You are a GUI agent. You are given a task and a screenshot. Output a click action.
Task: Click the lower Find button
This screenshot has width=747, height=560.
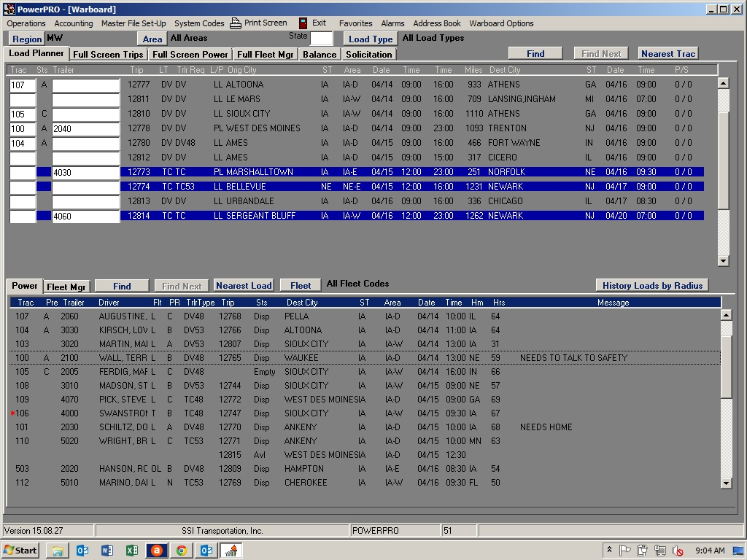[x=122, y=286]
